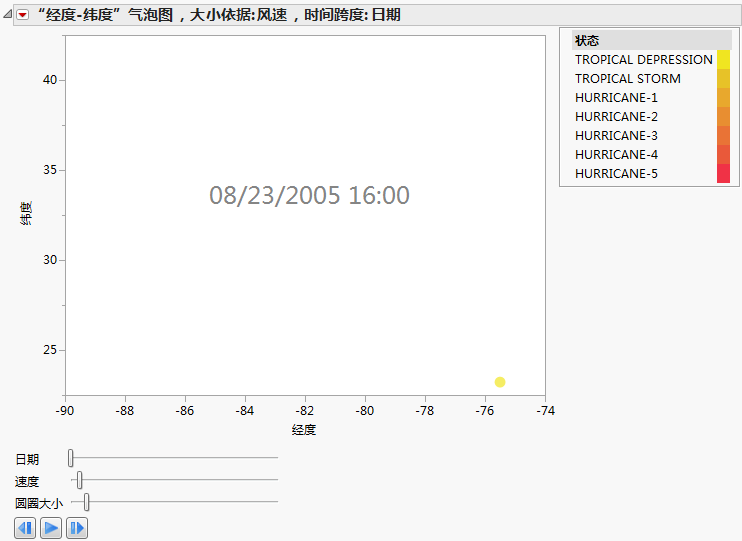742x541 pixels.
Task: Click the 35 tick label on y-axis
Action: coord(50,170)
